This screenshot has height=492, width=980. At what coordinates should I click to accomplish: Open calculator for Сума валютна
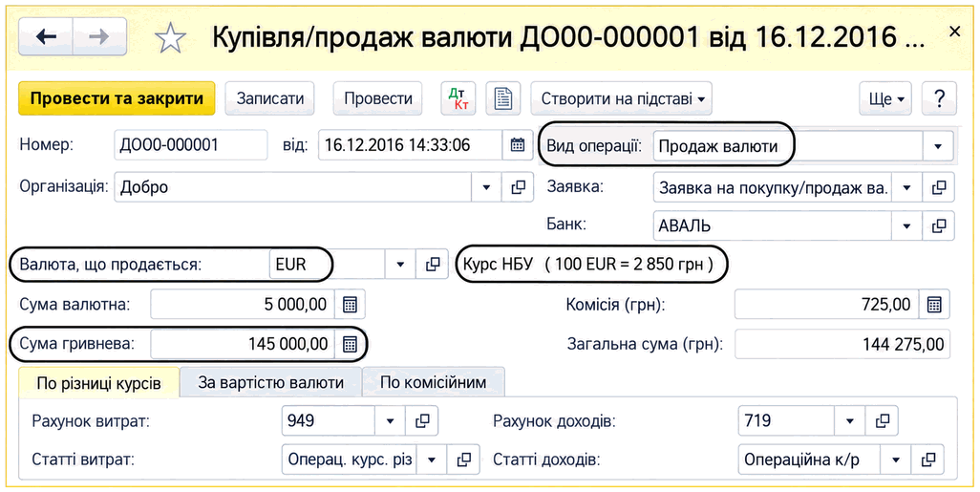click(350, 305)
